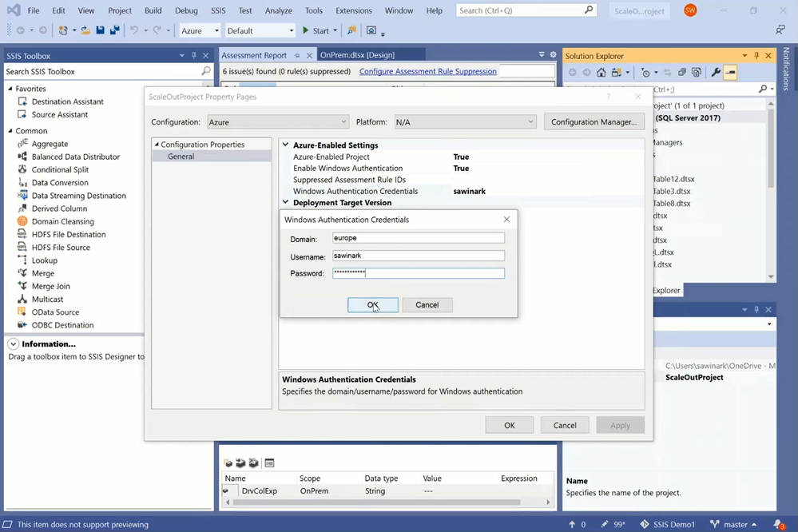Click the Enable Windows Authentication True value
Image resolution: width=798 pixels, height=532 pixels.
click(x=461, y=168)
